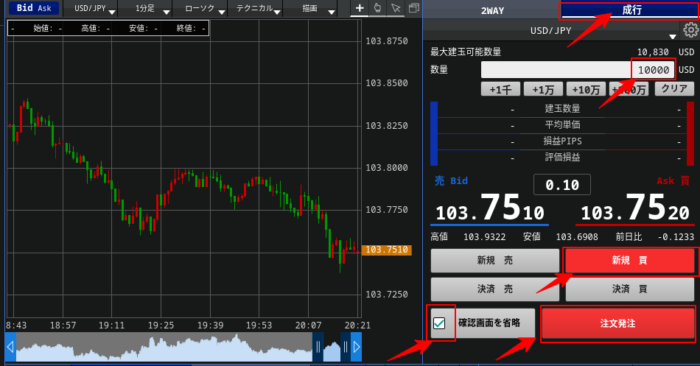Click the 数量 quantity input field
The image size is (700, 366).
(578, 70)
